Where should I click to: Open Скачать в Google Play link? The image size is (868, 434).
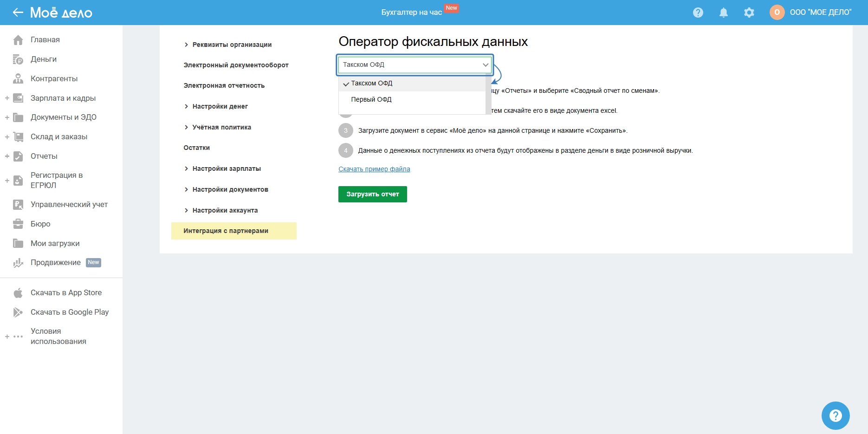(x=70, y=312)
